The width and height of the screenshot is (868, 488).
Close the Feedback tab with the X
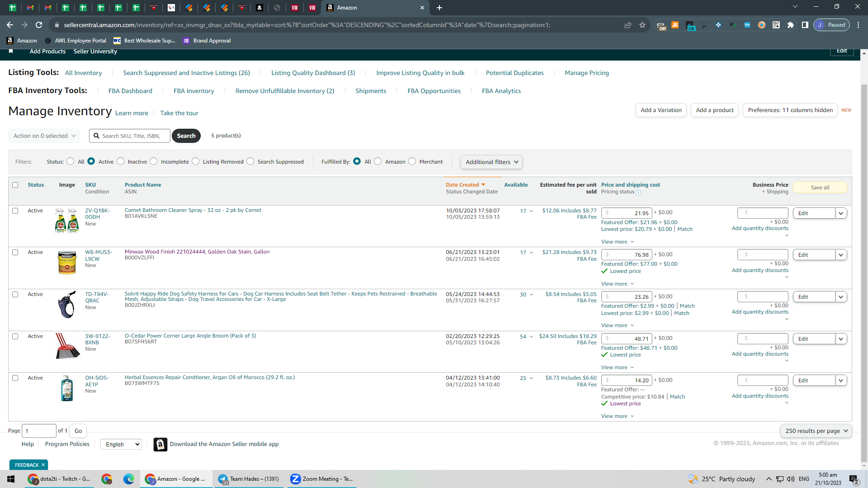pyautogui.click(x=43, y=465)
